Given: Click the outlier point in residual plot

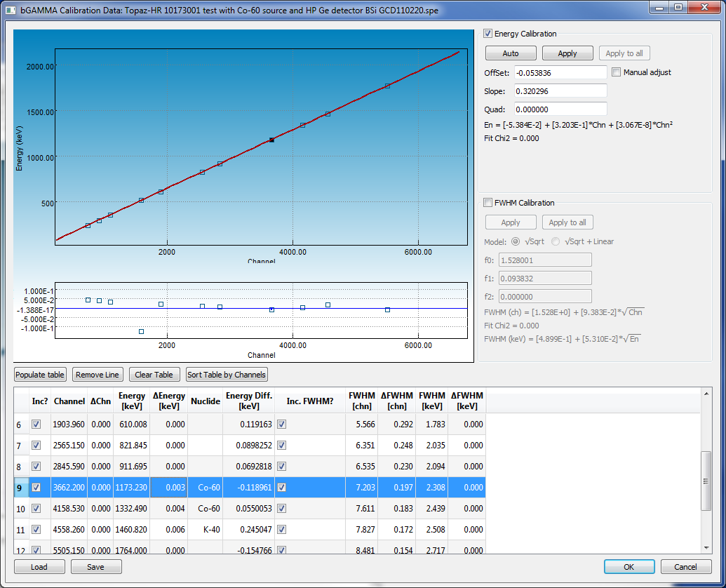Looking at the screenshot, I should tap(141, 331).
